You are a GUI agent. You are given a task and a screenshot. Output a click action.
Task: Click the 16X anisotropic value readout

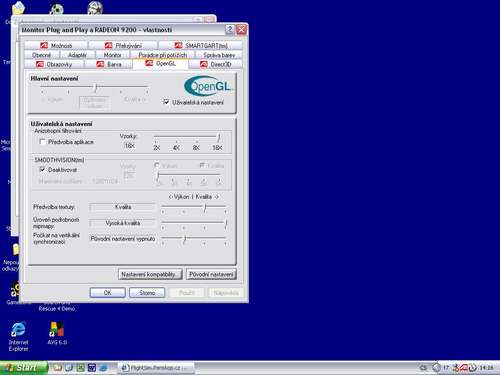[129, 146]
